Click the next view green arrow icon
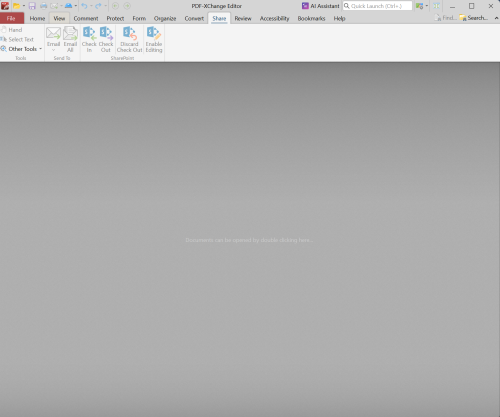 [x=127, y=6]
